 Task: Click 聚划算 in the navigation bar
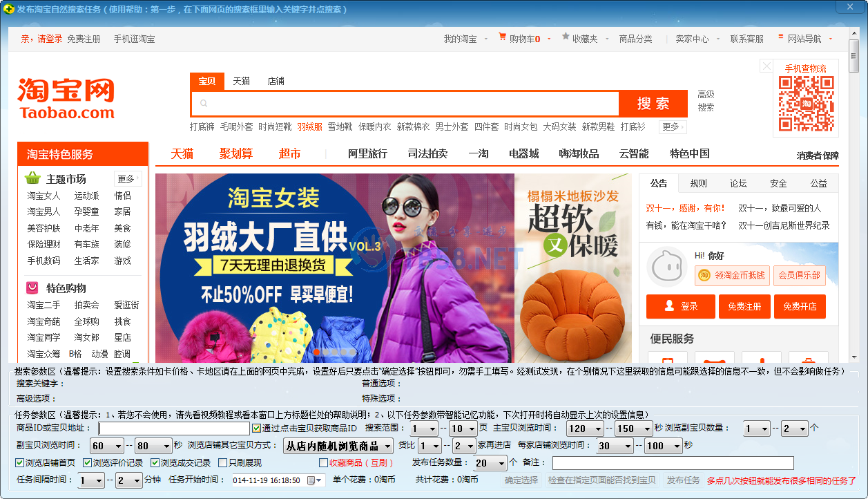click(236, 153)
